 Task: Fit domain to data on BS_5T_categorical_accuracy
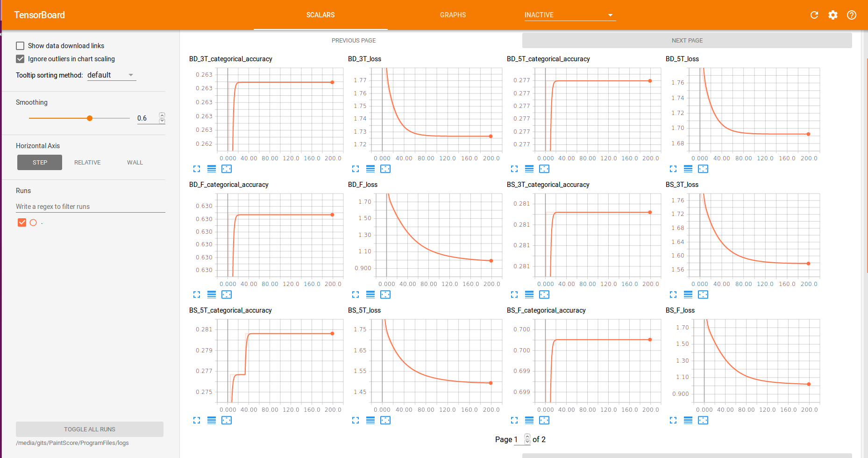tap(227, 420)
